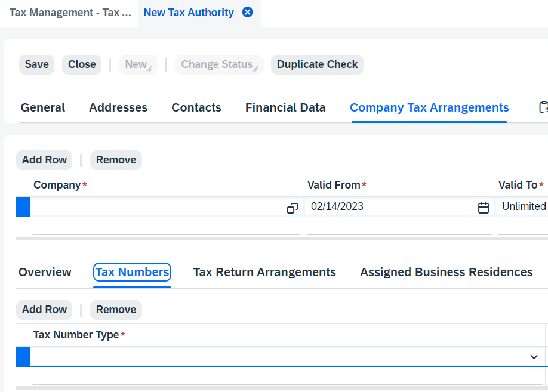The width and height of the screenshot is (548, 392).
Task: Switch to the Overview subtab
Action: click(x=45, y=272)
